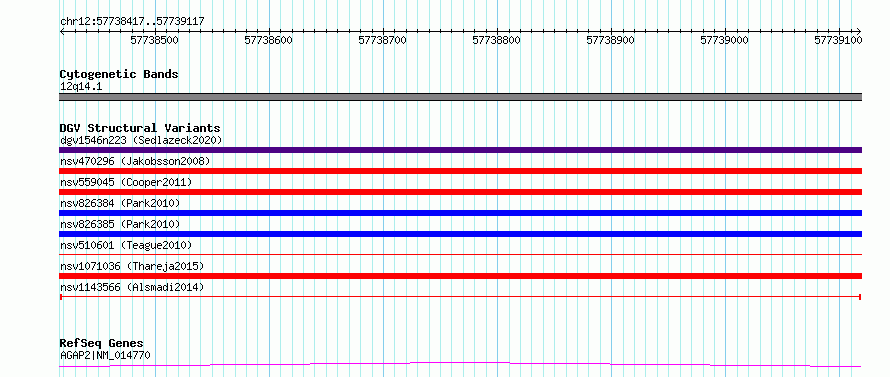Select the blue nsv826384 variant bar
Viewport: 890px width, 377px height.
click(460, 213)
